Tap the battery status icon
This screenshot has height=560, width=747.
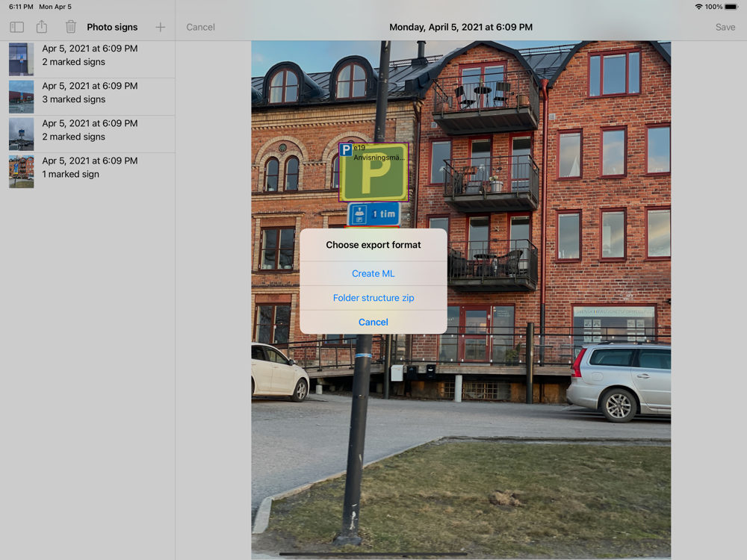pos(731,7)
